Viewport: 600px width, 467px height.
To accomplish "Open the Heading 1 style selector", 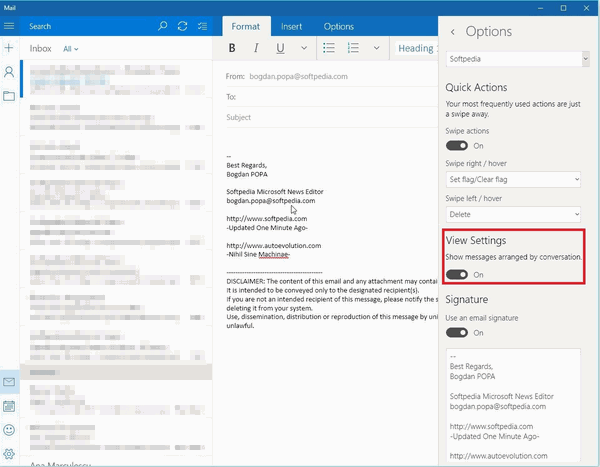I will (417, 48).
